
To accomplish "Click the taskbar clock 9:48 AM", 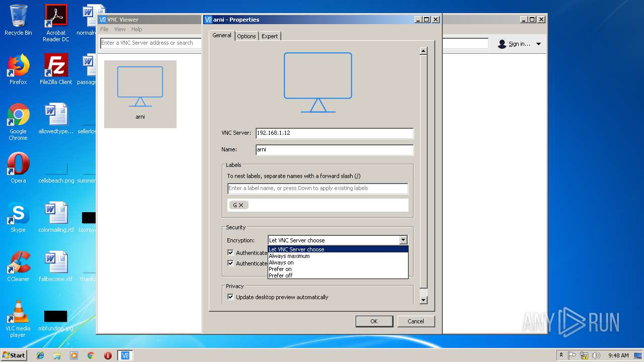I will pyautogui.click(x=618, y=355).
